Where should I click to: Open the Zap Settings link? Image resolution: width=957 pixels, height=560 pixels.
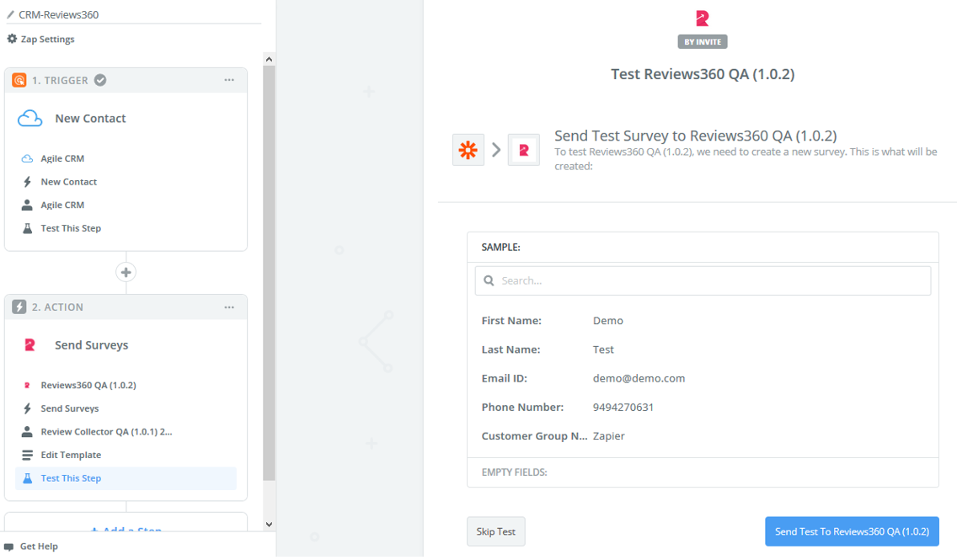click(x=48, y=39)
